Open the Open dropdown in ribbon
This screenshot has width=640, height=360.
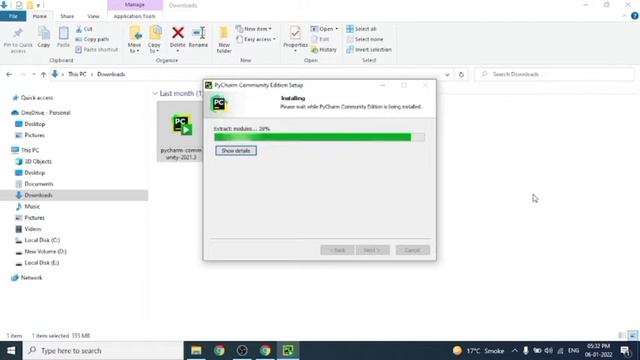point(324,29)
